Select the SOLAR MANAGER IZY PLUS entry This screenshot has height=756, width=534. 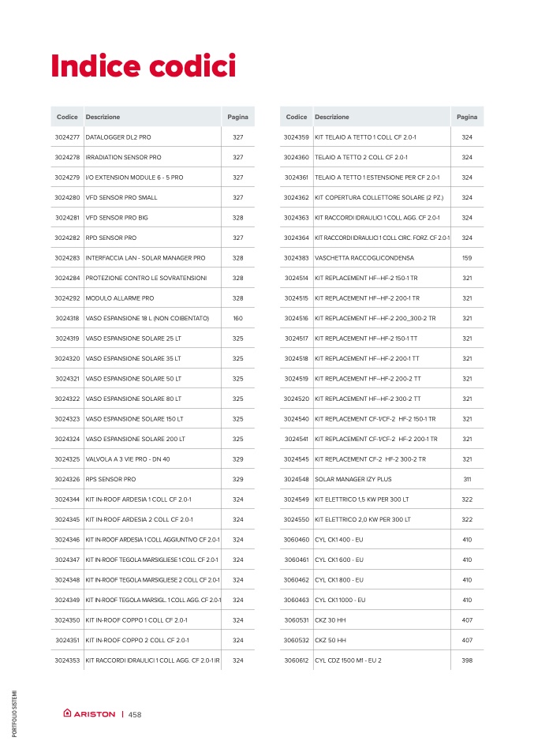coord(353,479)
